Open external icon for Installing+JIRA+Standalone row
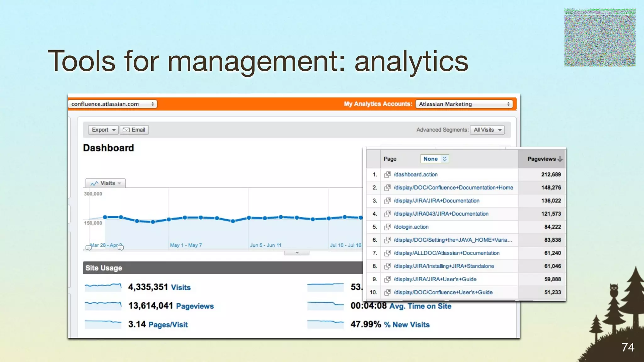The image size is (644, 362). click(388, 266)
